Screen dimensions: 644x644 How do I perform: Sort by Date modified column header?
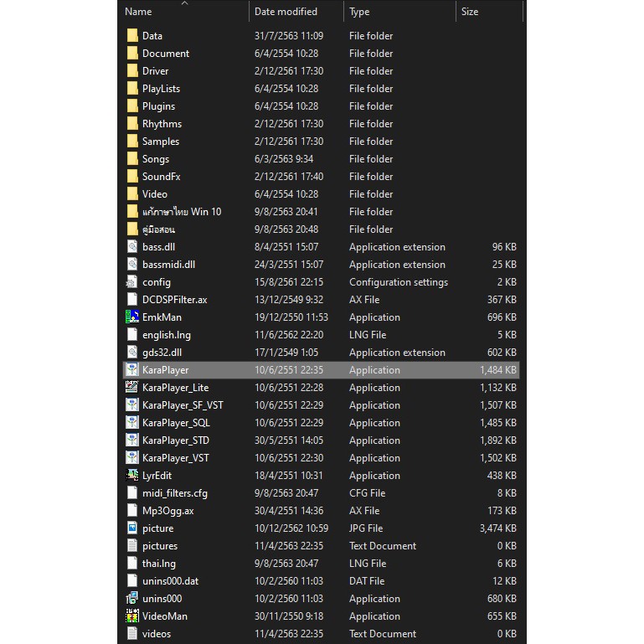point(286,12)
